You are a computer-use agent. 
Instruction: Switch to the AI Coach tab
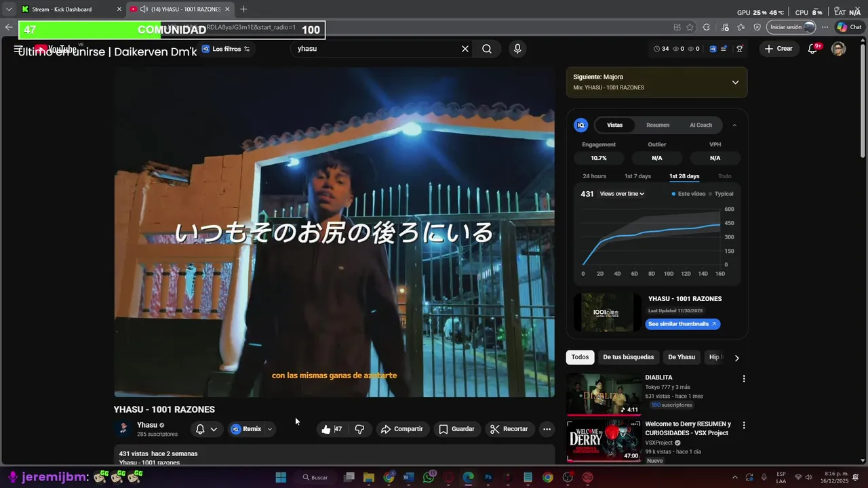pyautogui.click(x=701, y=125)
